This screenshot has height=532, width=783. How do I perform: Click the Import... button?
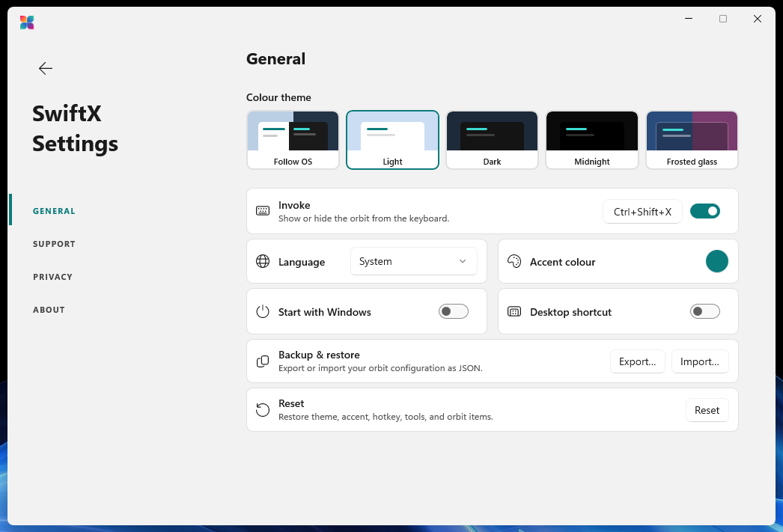pyautogui.click(x=700, y=361)
